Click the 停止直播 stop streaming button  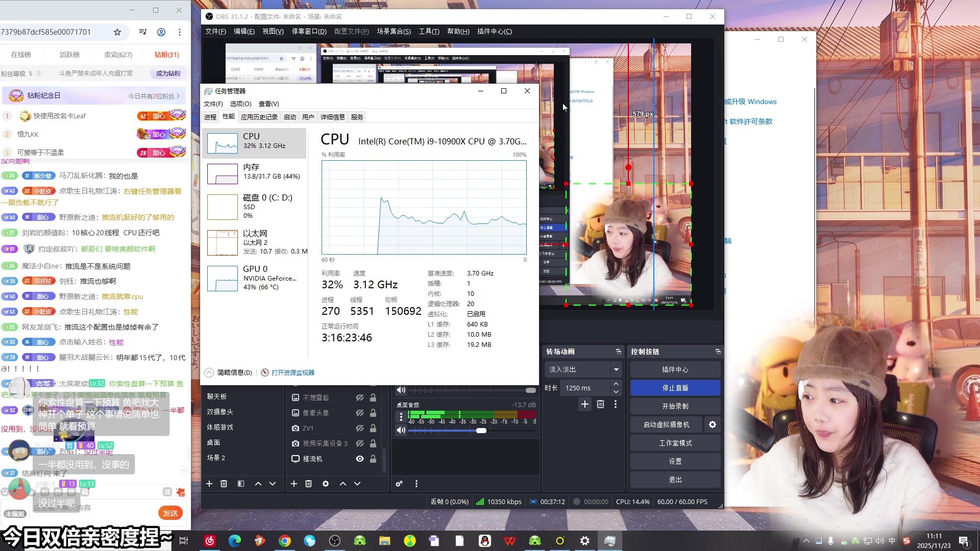click(675, 388)
